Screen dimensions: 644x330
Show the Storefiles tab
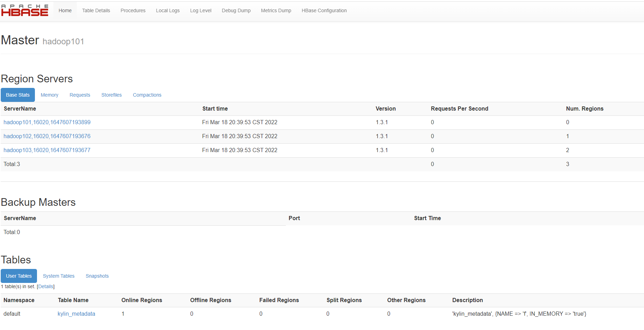point(112,95)
